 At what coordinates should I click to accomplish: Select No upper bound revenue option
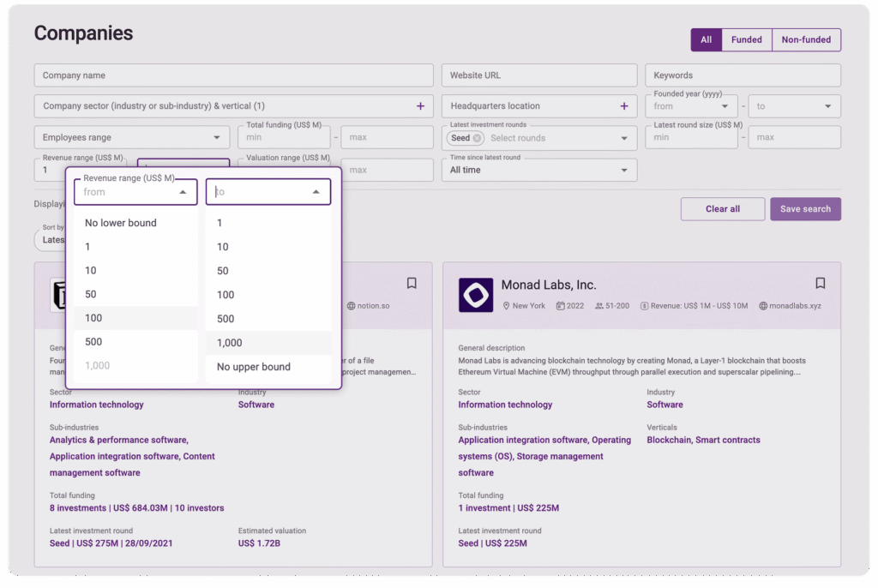(253, 367)
